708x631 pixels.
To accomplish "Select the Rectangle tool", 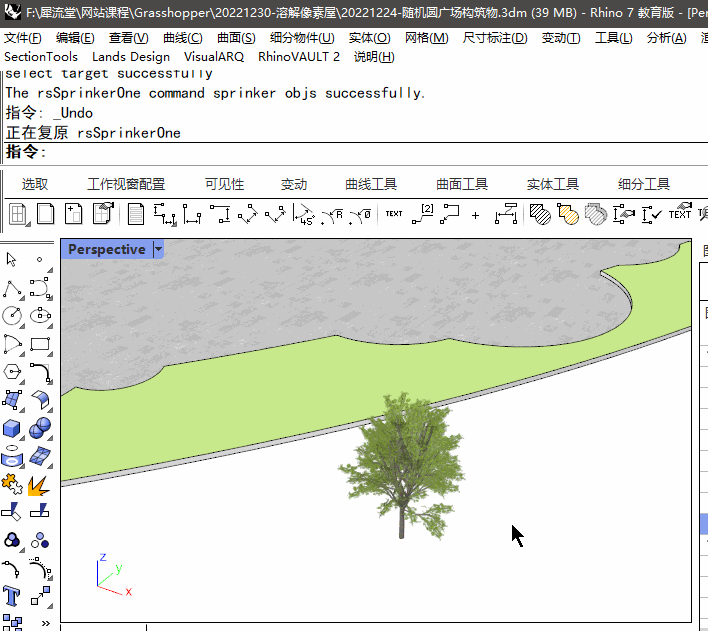I will point(40,345).
